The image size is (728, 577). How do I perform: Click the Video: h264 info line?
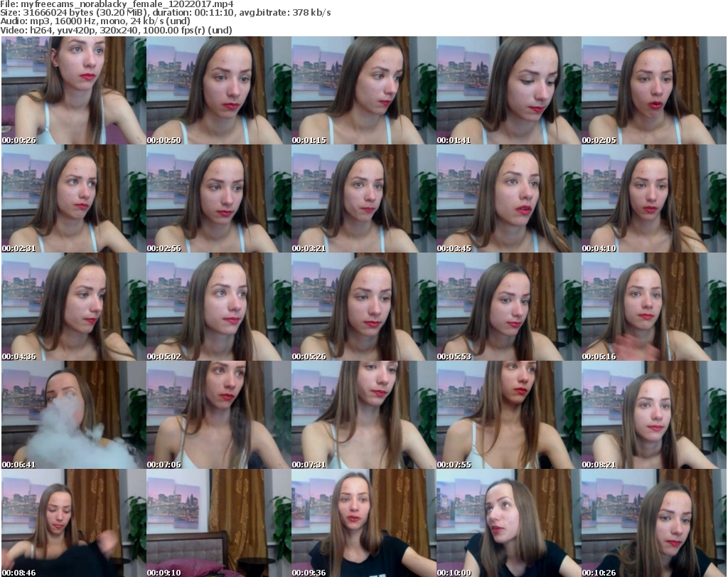[x=116, y=30]
